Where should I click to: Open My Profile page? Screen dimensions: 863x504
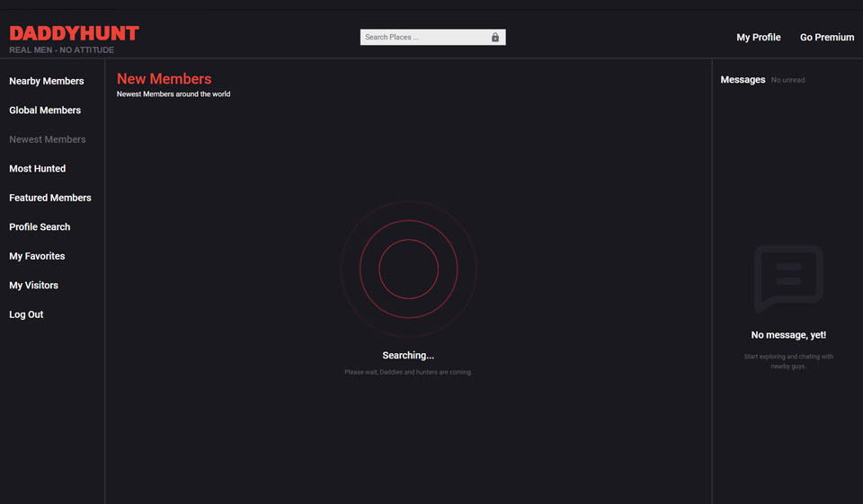(x=758, y=38)
